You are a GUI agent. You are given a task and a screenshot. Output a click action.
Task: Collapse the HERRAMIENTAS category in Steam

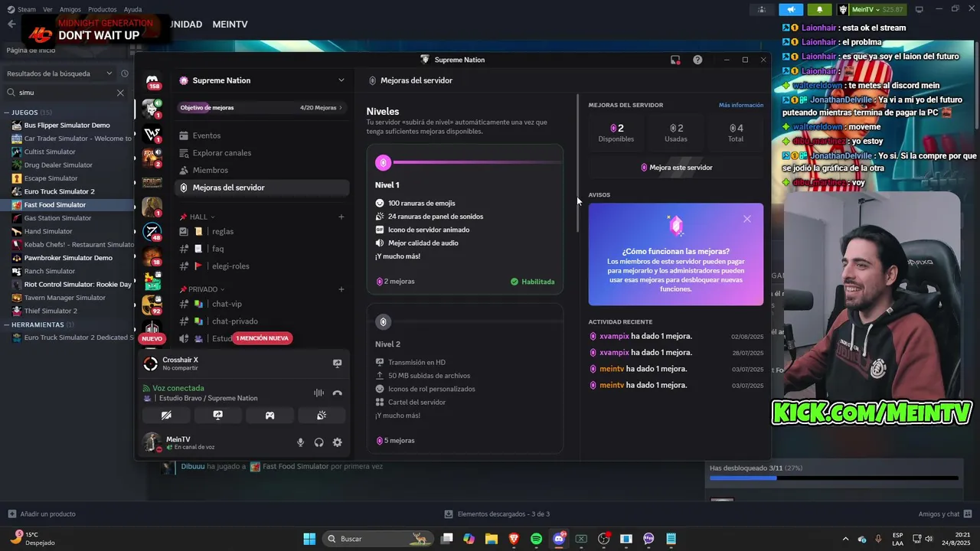click(x=38, y=324)
